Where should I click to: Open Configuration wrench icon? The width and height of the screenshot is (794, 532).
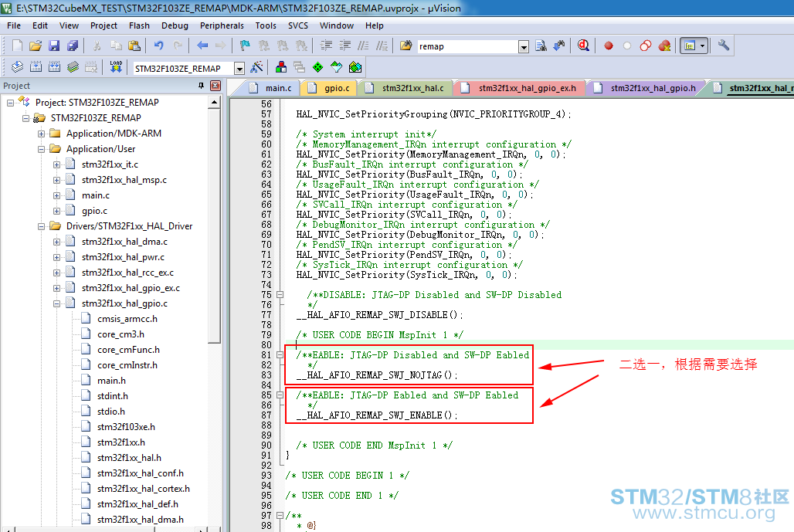pyautogui.click(x=723, y=46)
